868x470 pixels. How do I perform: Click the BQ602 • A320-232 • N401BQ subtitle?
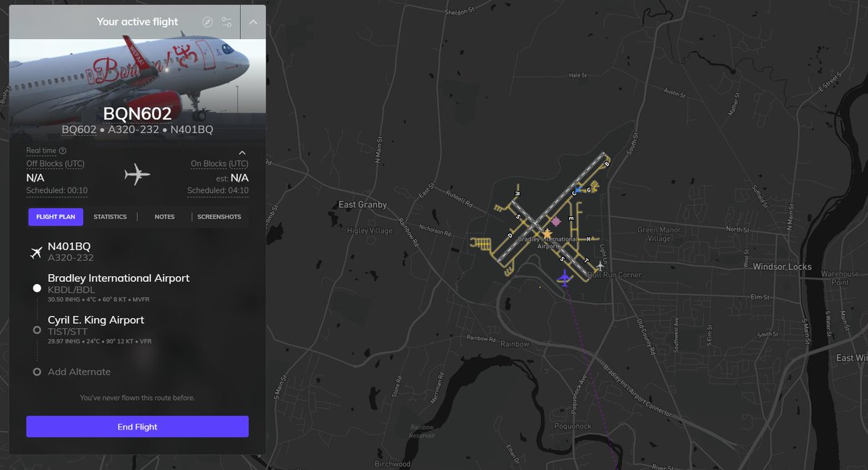tap(137, 129)
